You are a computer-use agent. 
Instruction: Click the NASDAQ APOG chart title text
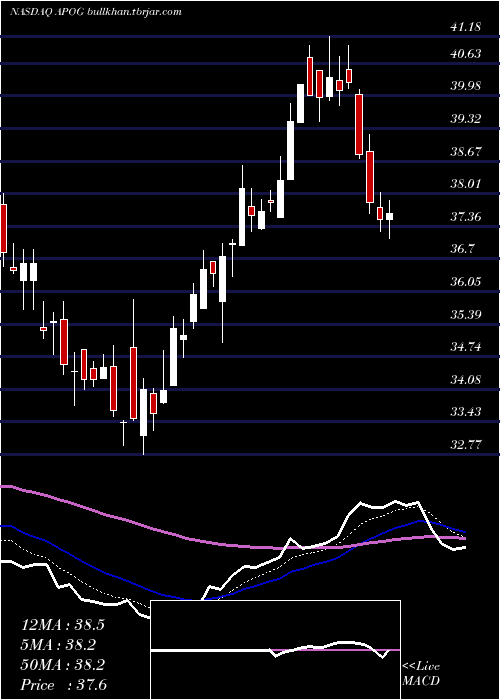point(95,12)
